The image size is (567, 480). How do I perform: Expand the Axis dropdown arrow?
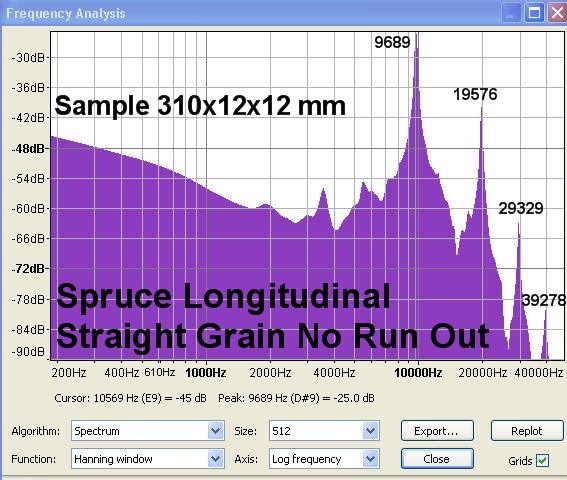(370, 459)
